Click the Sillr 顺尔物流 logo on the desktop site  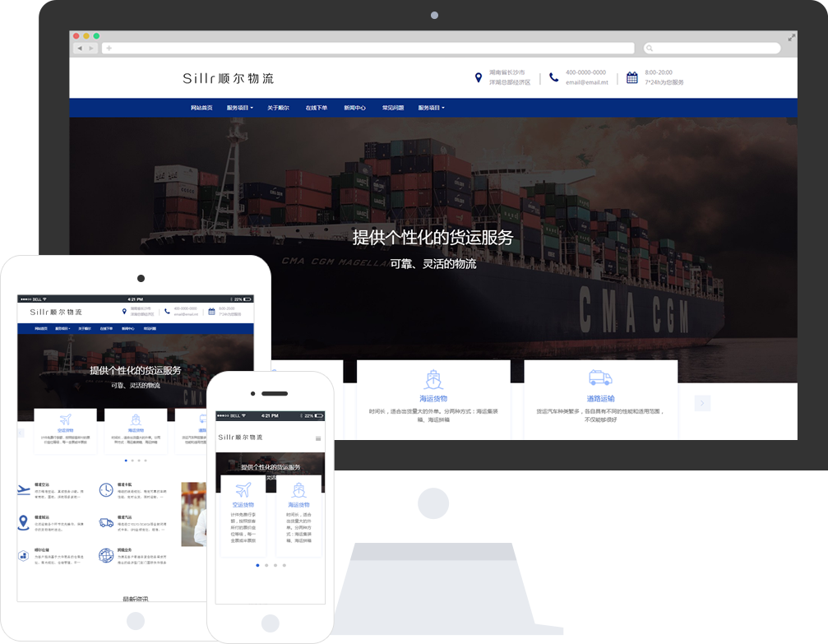228,78
